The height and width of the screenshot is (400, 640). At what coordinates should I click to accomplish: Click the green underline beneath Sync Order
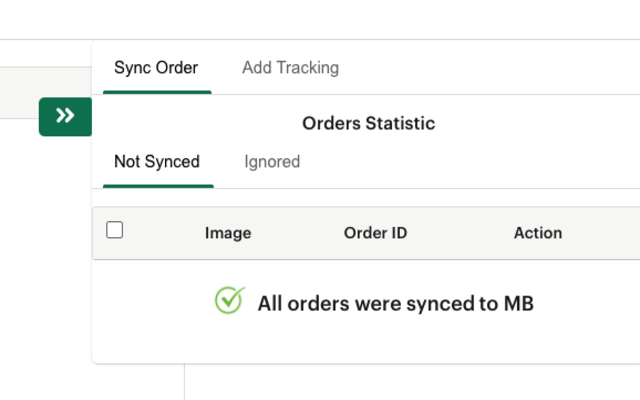(156, 92)
